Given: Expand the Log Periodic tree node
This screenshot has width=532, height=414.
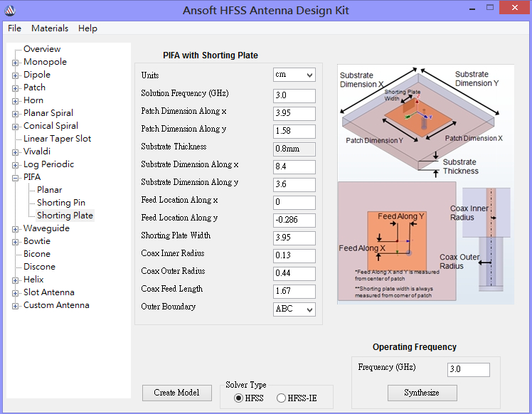Looking at the screenshot, I should pos(15,165).
